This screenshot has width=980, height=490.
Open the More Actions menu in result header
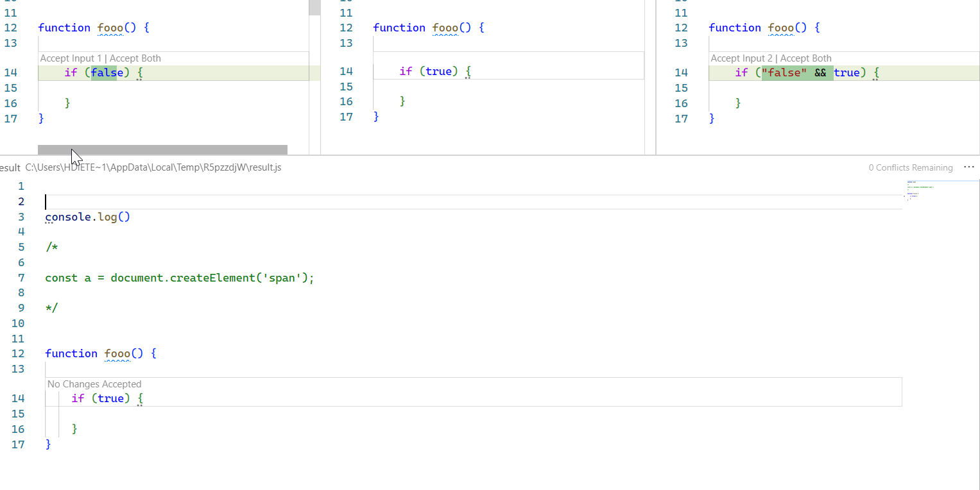[969, 167]
